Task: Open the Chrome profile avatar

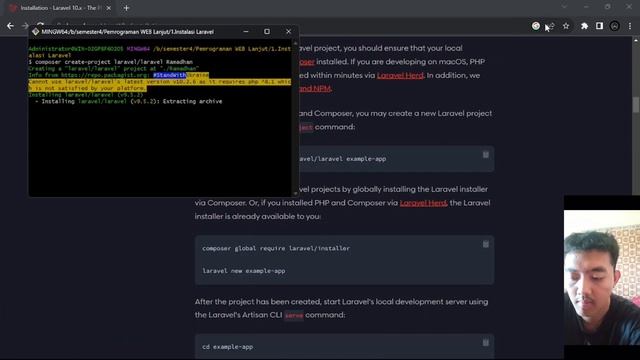Action: [614, 26]
